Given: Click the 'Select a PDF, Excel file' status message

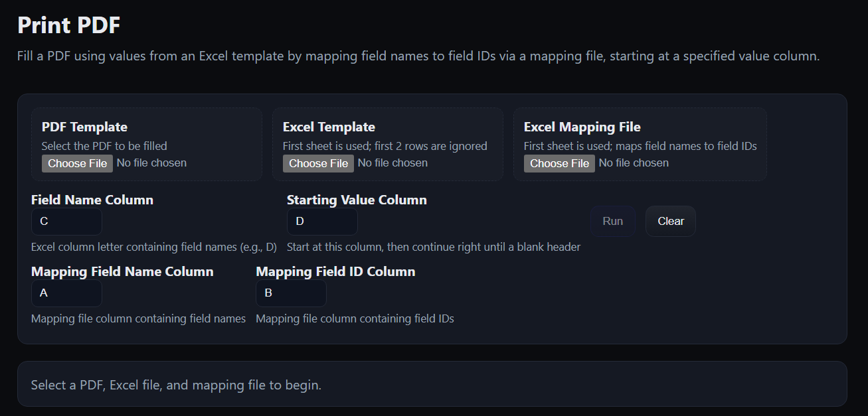Looking at the screenshot, I should 176,385.
